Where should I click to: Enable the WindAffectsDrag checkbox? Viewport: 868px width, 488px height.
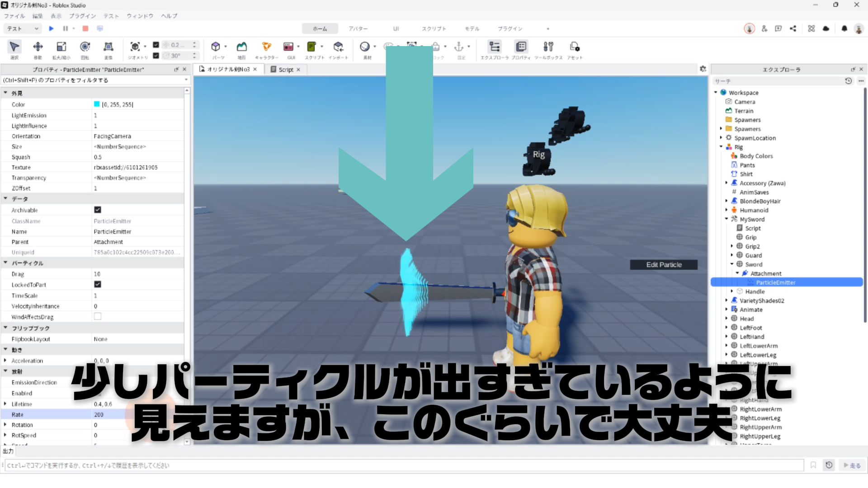click(x=97, y=317)
